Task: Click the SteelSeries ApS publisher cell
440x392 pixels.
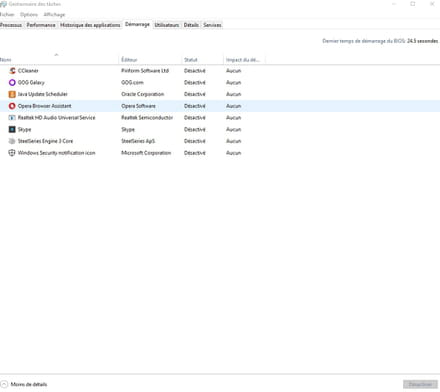Action: click(138, 141)
